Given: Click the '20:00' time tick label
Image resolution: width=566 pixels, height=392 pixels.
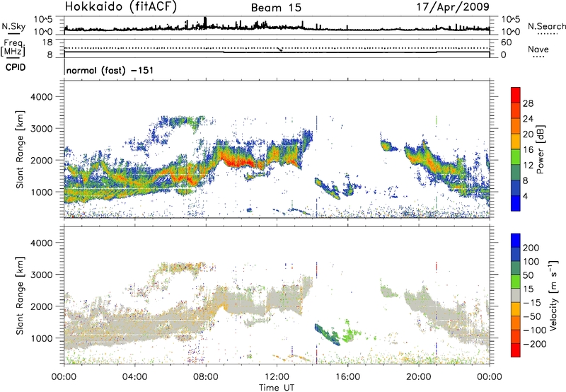Looking at the screenshot, I should pyautogui.click(x=419, y=377).
